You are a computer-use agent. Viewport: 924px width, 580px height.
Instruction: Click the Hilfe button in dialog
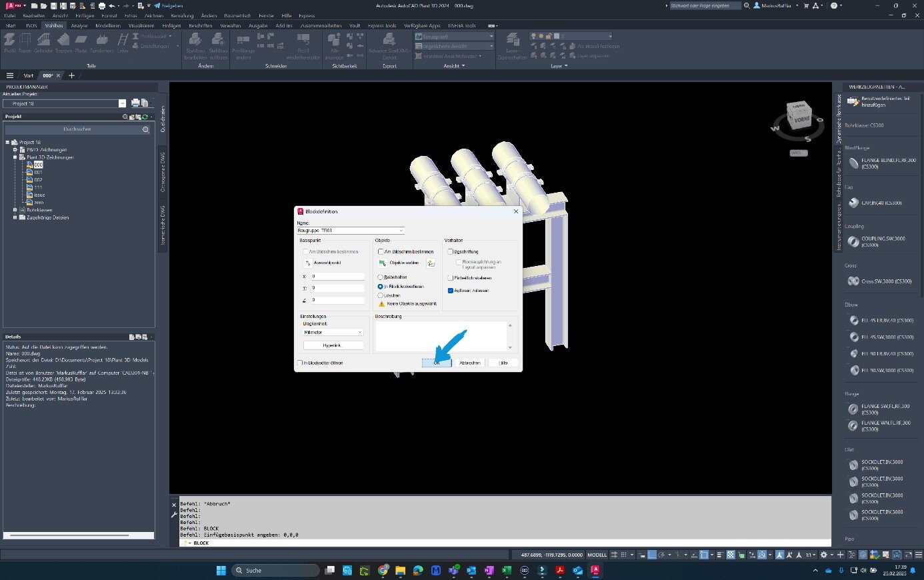click(x=503, y=363)
